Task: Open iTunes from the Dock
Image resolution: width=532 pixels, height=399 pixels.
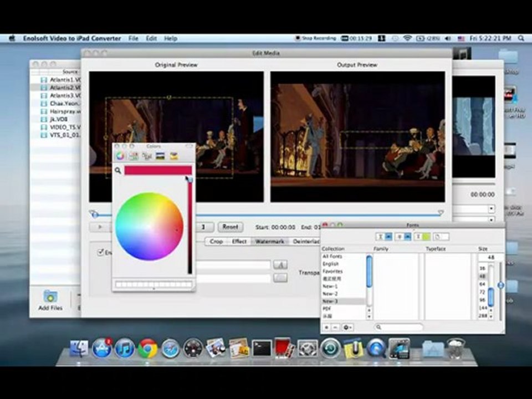Action: coord(125,349)
